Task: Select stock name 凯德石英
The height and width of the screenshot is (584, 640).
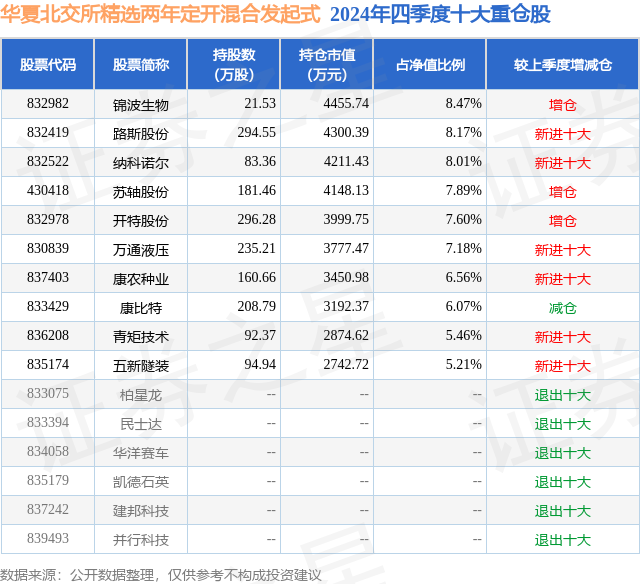Action: (x=141, y=482)
